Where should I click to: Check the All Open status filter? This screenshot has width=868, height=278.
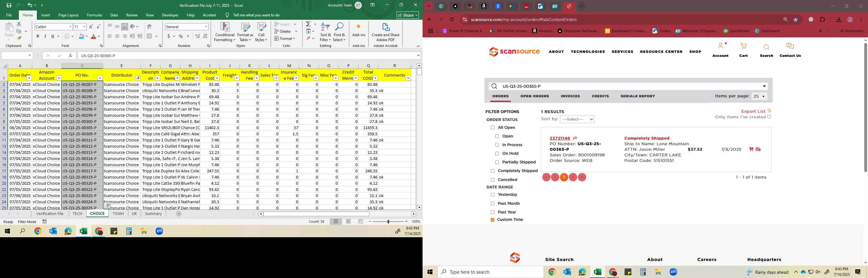[x=493, y=128]
